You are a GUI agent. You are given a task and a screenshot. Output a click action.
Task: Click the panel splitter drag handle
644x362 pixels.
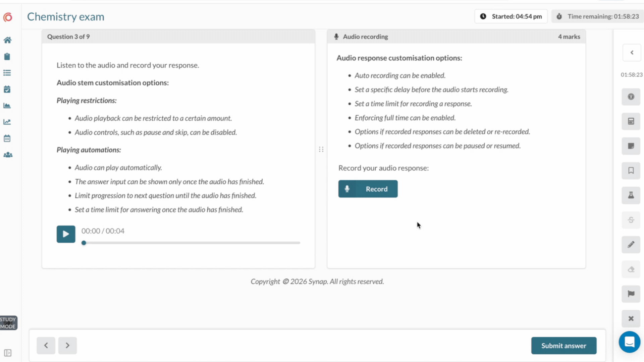tap(321, 149)
